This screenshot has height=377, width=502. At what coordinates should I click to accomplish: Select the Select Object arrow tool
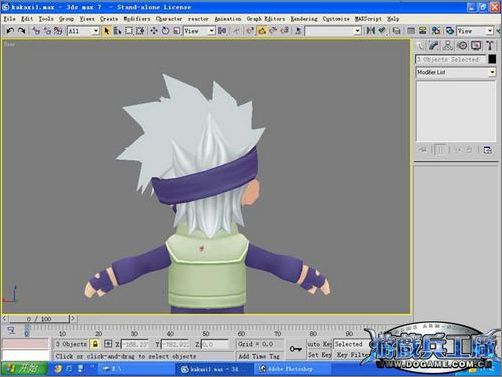coord(107,31)
